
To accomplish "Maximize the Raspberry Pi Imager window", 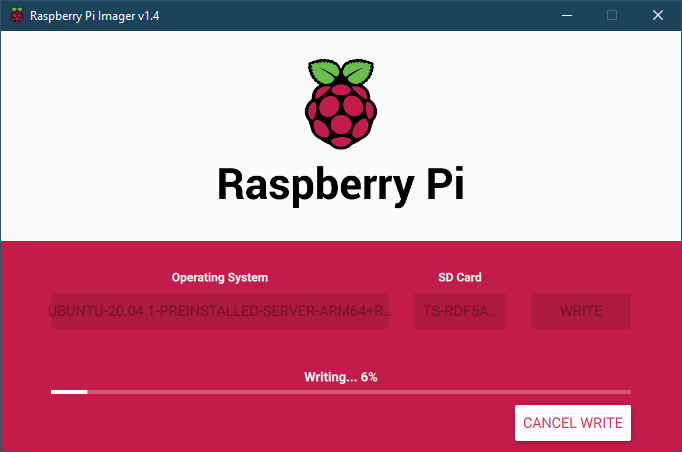I will [x=612, y=15].
